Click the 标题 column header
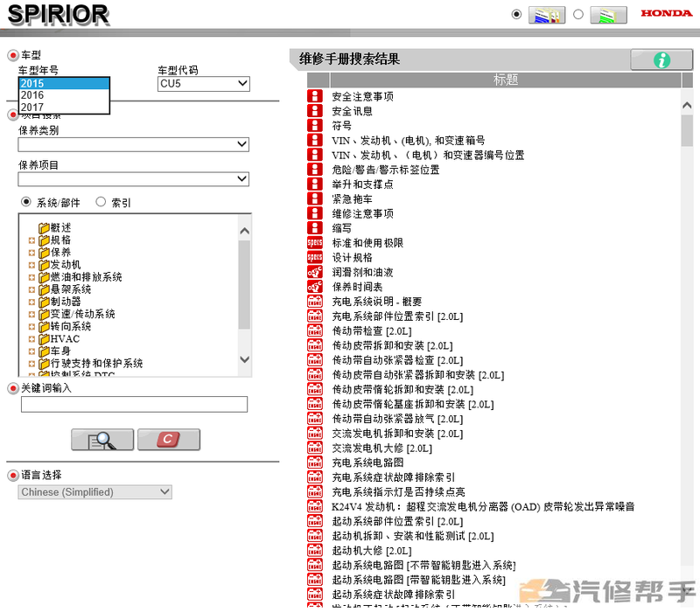 click(506, 79)
